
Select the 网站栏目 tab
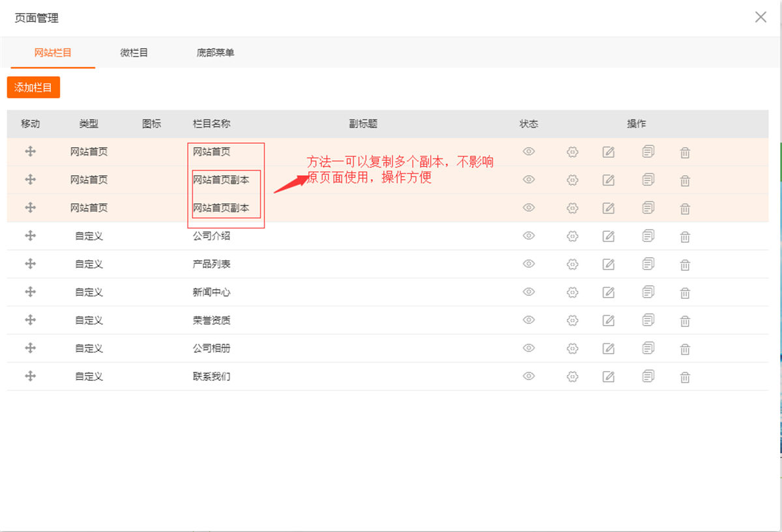(x=53, y=53)
